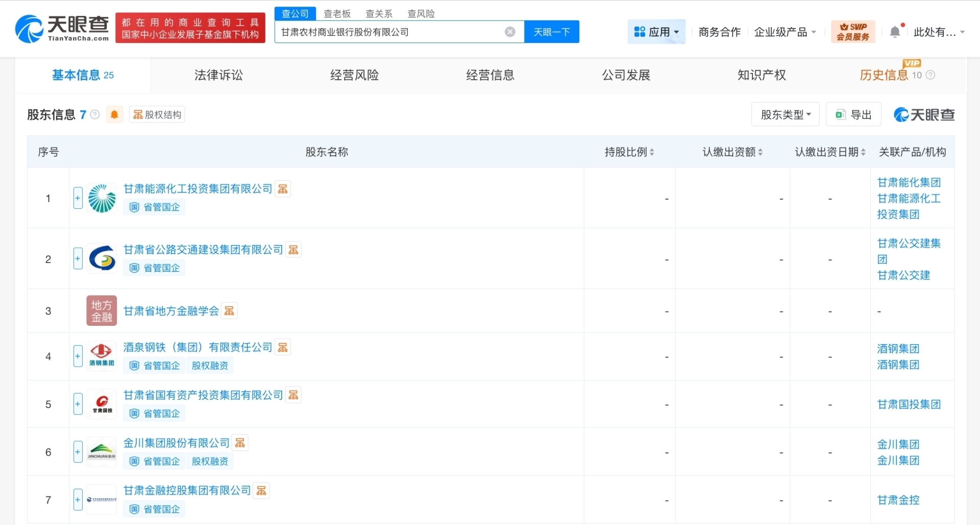Viewport: 980px width, 525px height.
Task: Click the Excel icon on the 导出 button
Action: (x=840, y=114)
